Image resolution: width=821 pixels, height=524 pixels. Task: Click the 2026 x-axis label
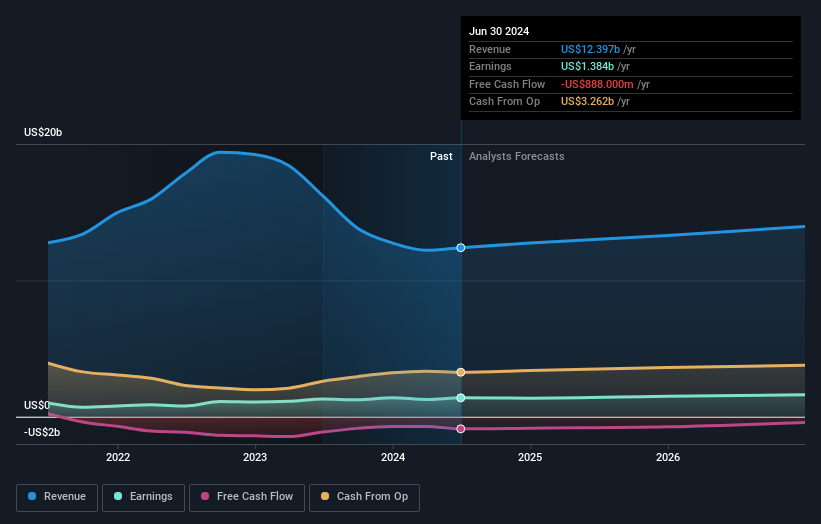click(x=668, y=457)
